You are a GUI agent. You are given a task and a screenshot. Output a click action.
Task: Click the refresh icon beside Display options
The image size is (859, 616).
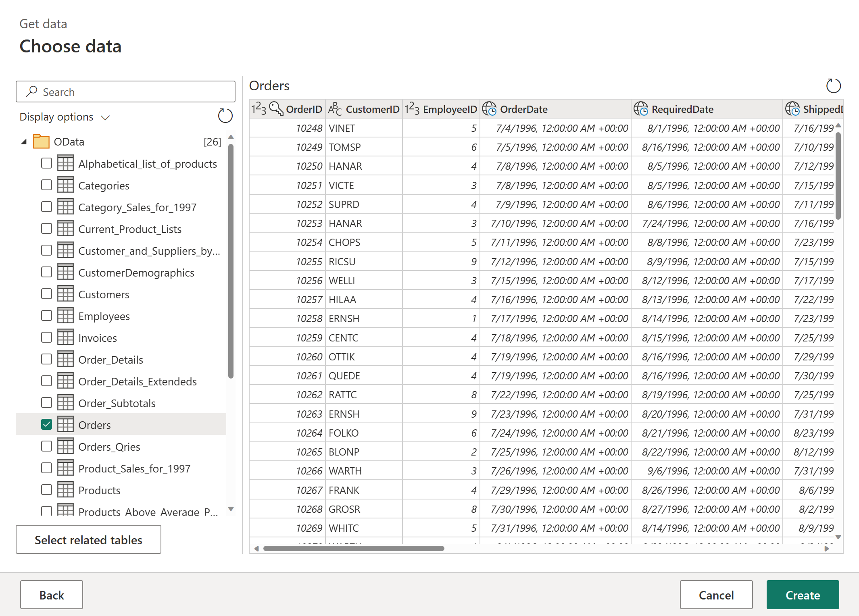(225, 116)
